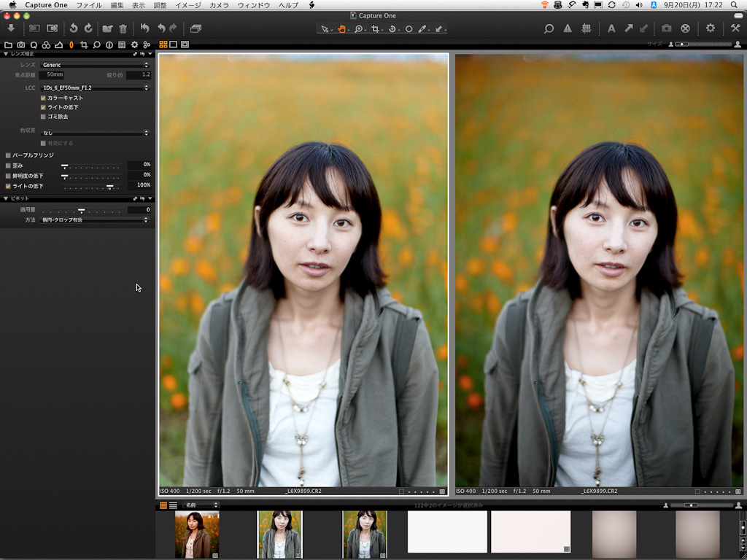This screenshot has width=747, height=560.
Task: Open the Library folder tool tab
Action: click(x=9, y=45)
